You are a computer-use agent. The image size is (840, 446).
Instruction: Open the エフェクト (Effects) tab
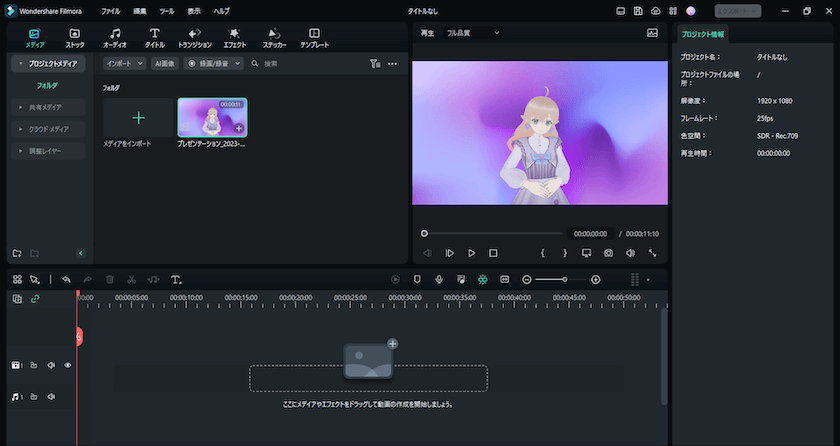coord(235,39)
